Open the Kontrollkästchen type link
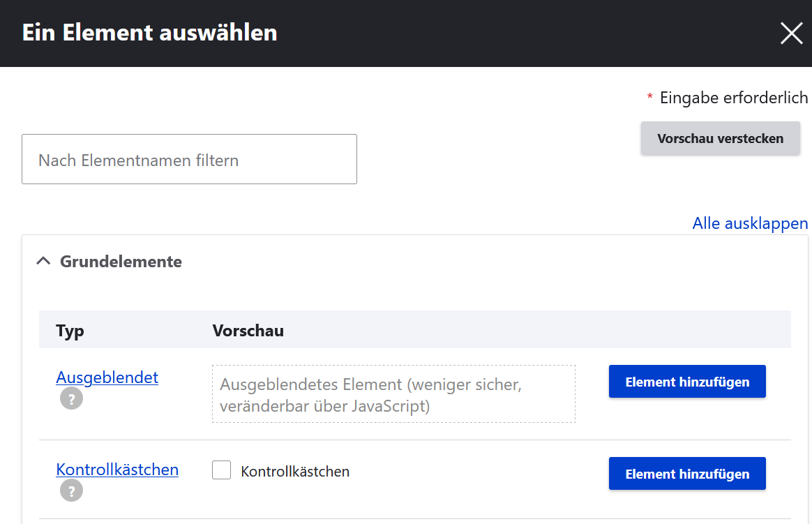This screenshot has height=524, width=812. pos(117,470)
